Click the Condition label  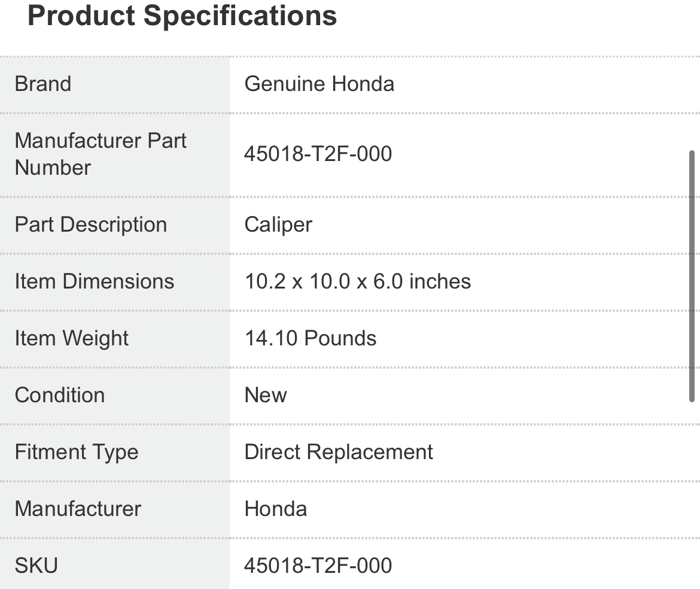pyautogui.click(x=60, y=395)
